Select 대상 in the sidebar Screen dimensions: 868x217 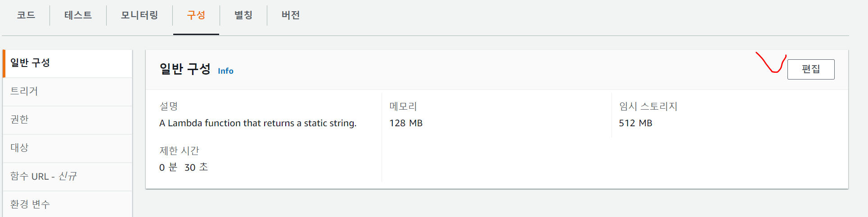click(19, 148)
